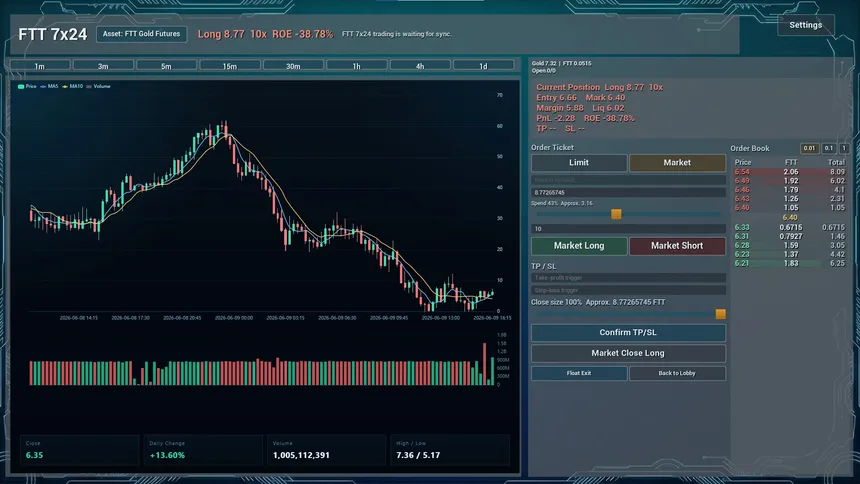
Task: Set order book grouping to 0.1
Action: point(829,148)
